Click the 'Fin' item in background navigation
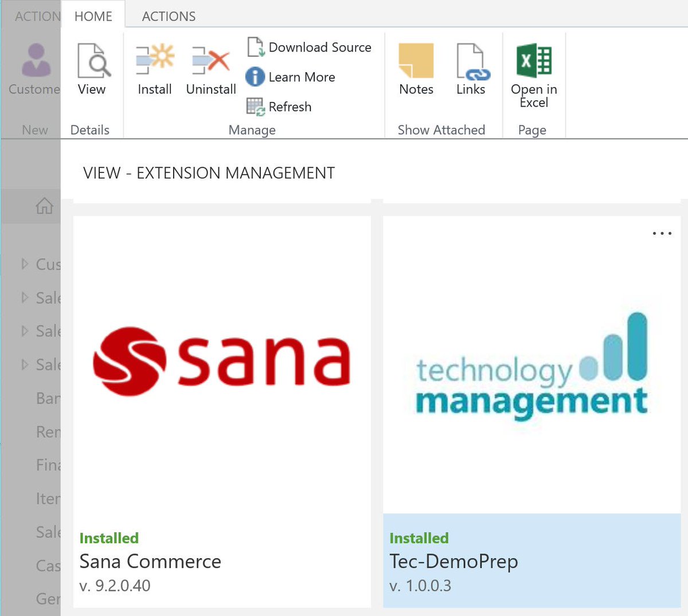The height and width of the screenshot is (616, 688). 48,465
